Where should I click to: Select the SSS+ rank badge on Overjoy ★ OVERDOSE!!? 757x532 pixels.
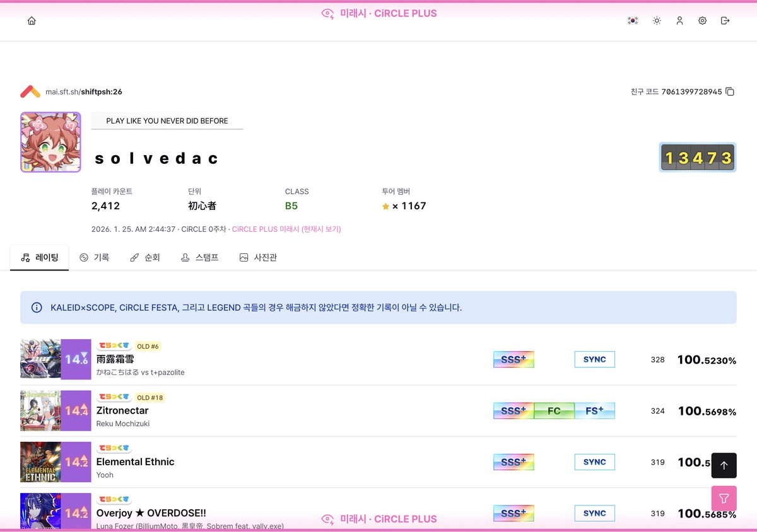point(513,512)
